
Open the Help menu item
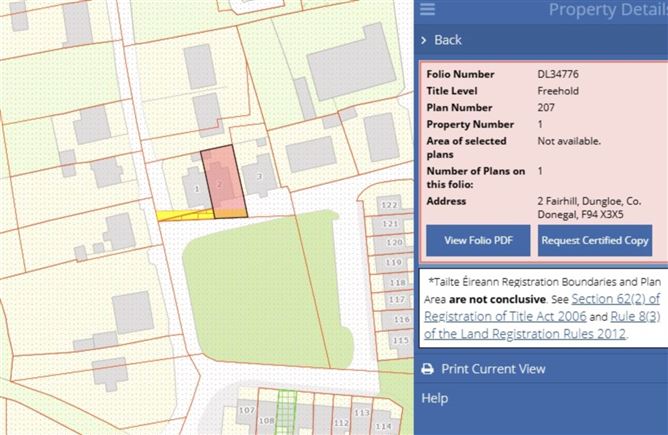pos(435,398)
